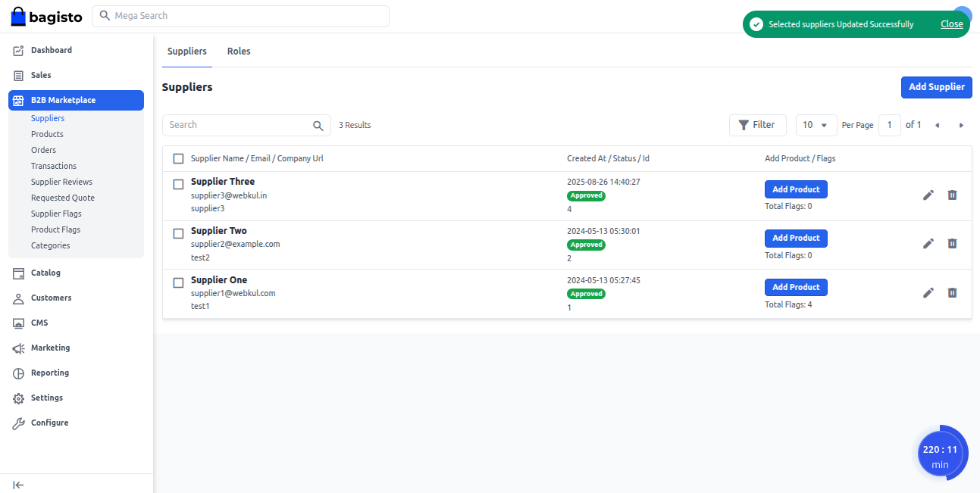This screenshot has height=493, width=980.
Task: Click the circular session timer indicator
Action: coord(941,454)
